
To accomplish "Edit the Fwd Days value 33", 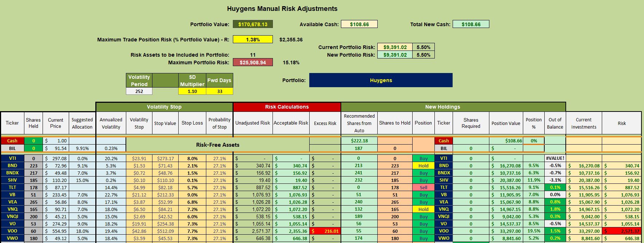I will click(x=219, y=91).
